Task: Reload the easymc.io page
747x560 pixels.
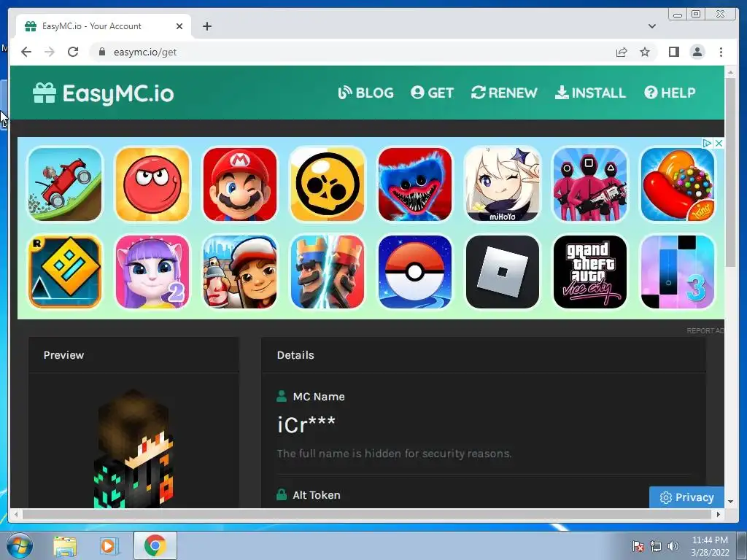Action: point(73,52)
